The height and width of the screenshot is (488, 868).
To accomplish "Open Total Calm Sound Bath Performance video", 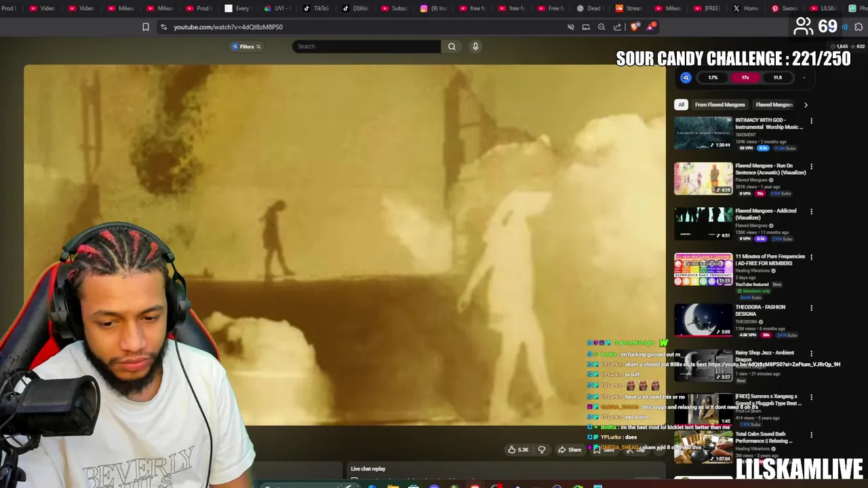I will (x=703, y=447).
